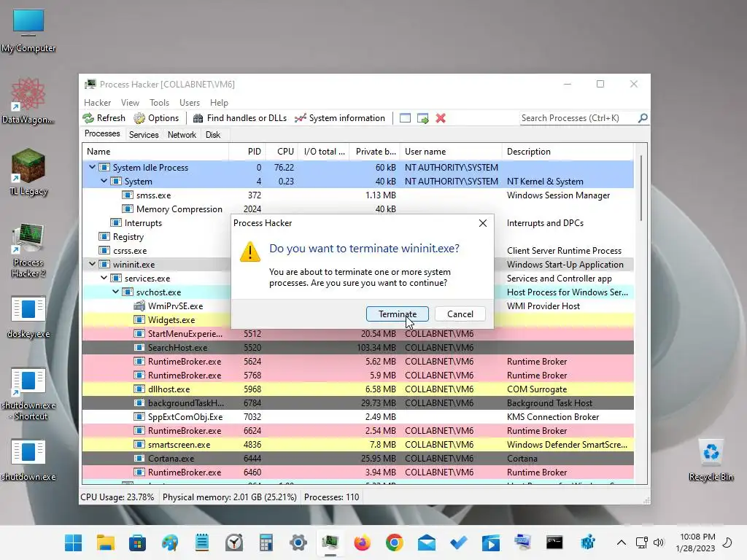747x560 pixels.
Task: Select the Cortana.exe row
Action: [x=357, y=458]
